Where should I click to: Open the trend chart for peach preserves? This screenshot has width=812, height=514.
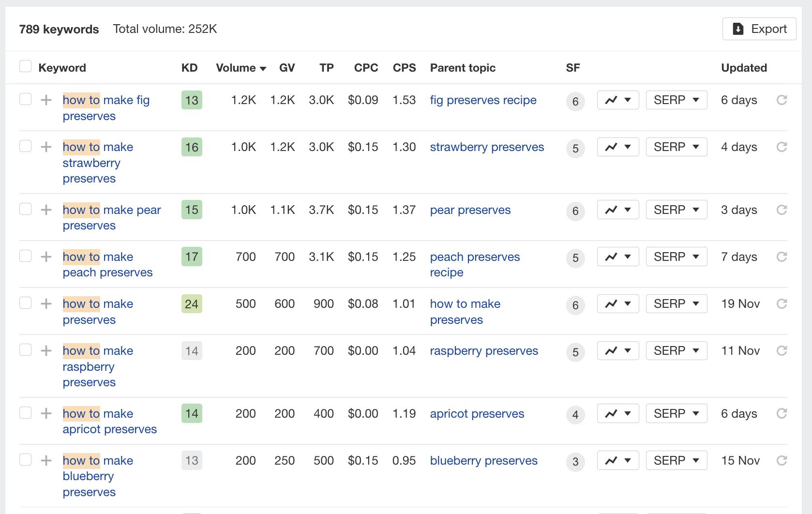[618, 257]
